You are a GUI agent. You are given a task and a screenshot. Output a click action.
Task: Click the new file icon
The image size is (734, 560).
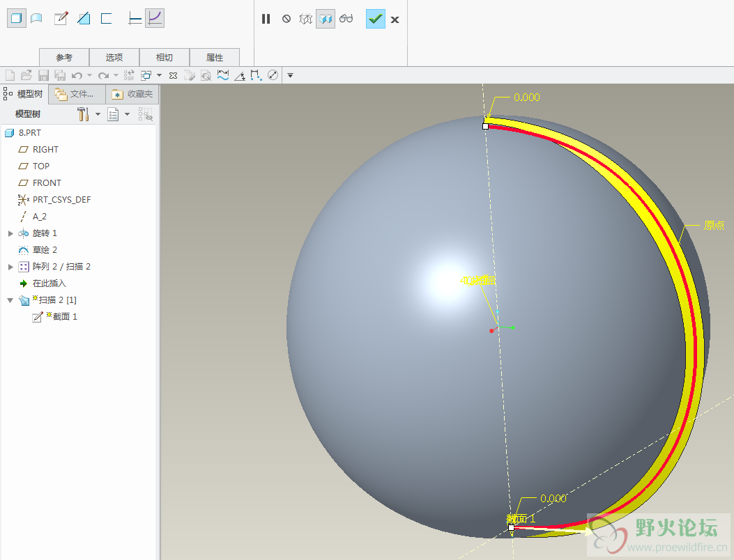(x=10, y=75)
